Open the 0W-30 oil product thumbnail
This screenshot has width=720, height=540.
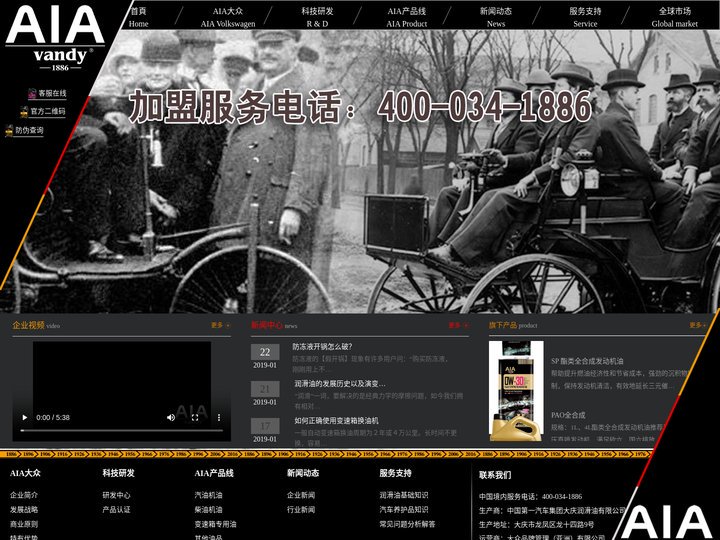coord(516,391)
